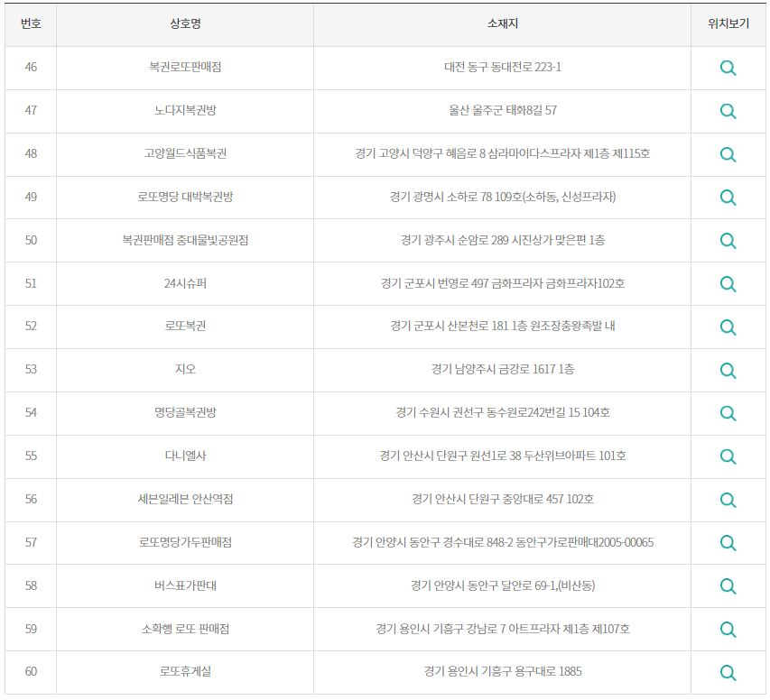
Task: Select store name 버스표가판대
Action: pos(185,585)
